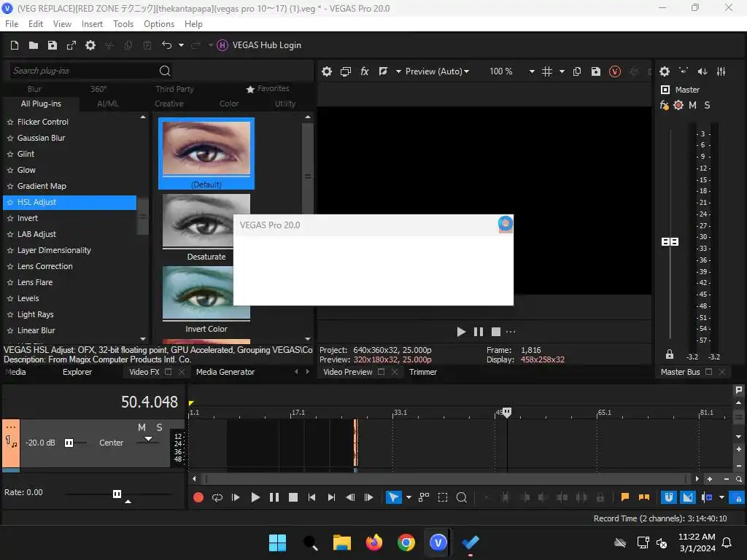
Task: Save the project with the disk icon
Action: [x=53, y=45]
